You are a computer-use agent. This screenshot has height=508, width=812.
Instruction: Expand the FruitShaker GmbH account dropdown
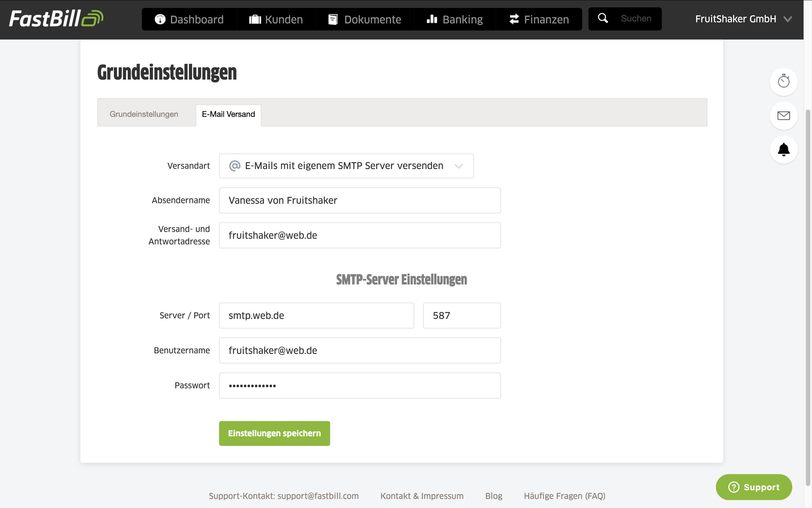pyautogui.click(x=743, y=19)
